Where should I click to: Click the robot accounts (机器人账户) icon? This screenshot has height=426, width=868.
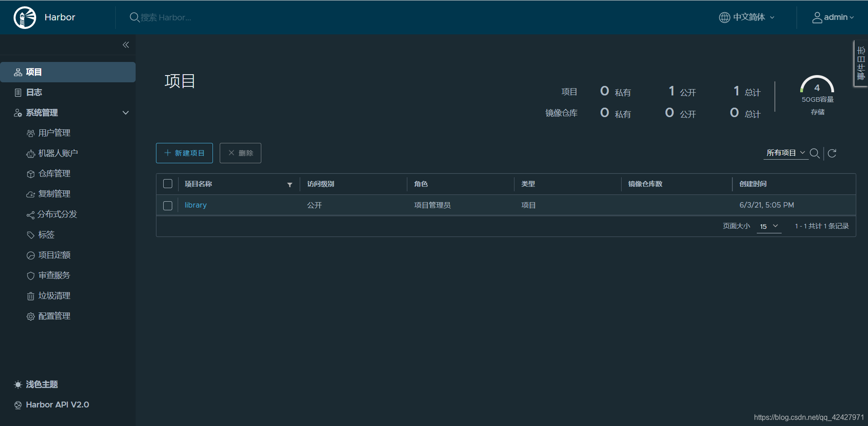tap(30, 154)
